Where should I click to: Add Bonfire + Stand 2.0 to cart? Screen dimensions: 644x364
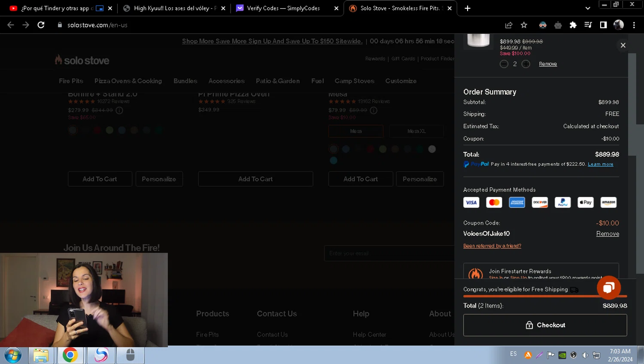click(100, 179)
